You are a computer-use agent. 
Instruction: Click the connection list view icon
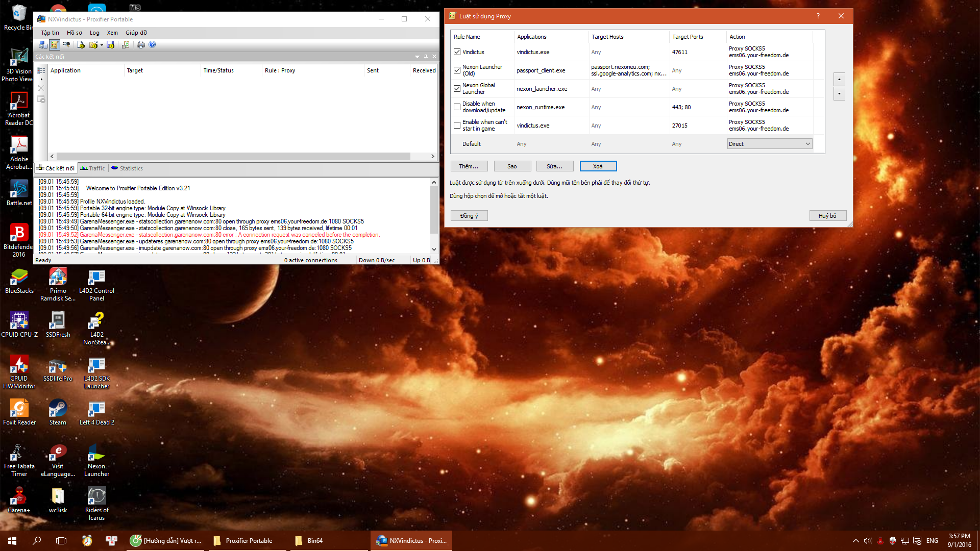pyautogui.click(x=41, y=70)
